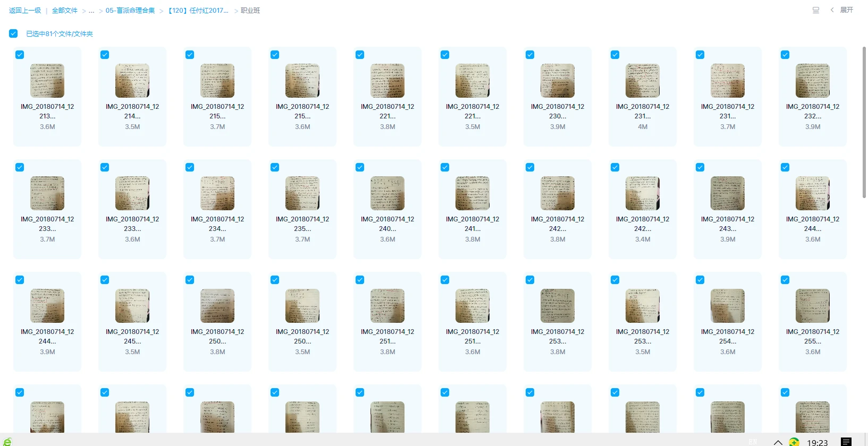Screen dimensions: 868x446
Task: Open thumbnail of 215... 3.7M image
Action: pyautogui.click(x=217, y=81)
